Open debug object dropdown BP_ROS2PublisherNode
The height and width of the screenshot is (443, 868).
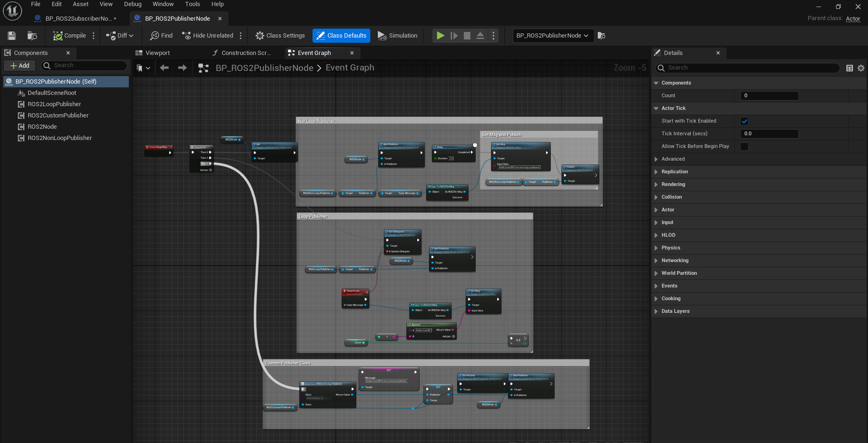[552, 36]
